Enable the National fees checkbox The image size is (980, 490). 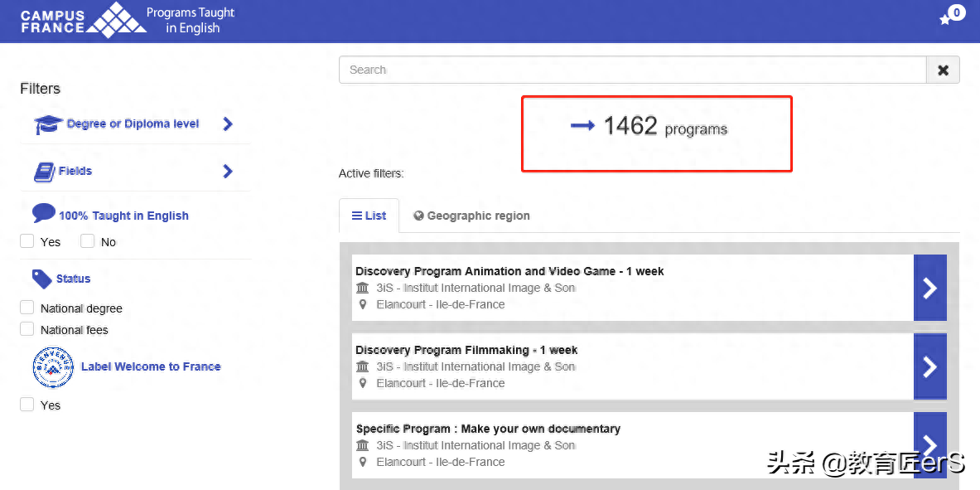tap(27, 329)
